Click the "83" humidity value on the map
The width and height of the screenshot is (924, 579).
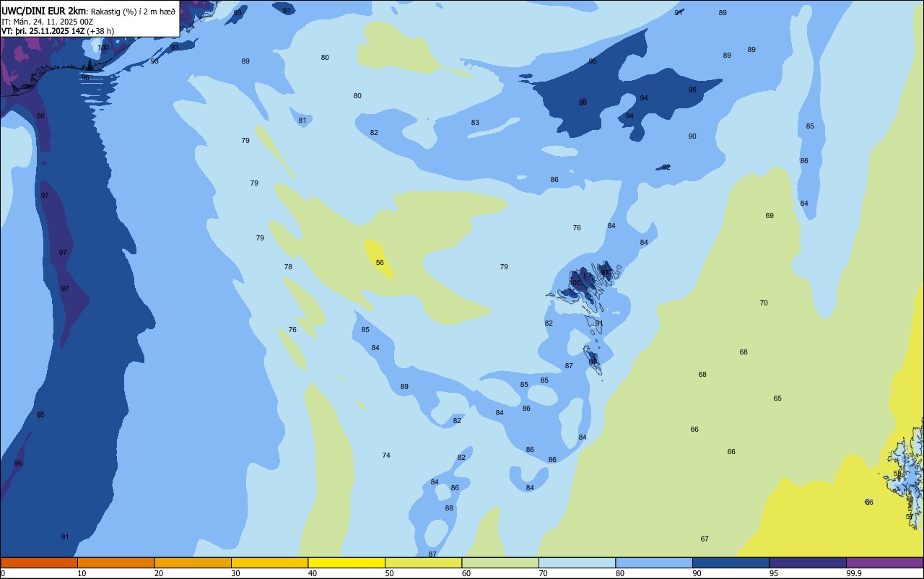pyautogui.click(x=475, y=123)
